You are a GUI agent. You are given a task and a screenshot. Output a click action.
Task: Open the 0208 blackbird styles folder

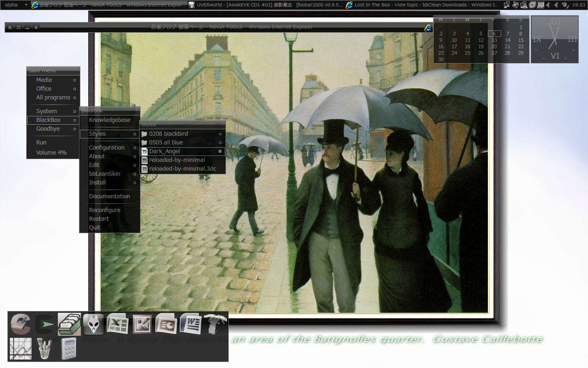[182, 134]
